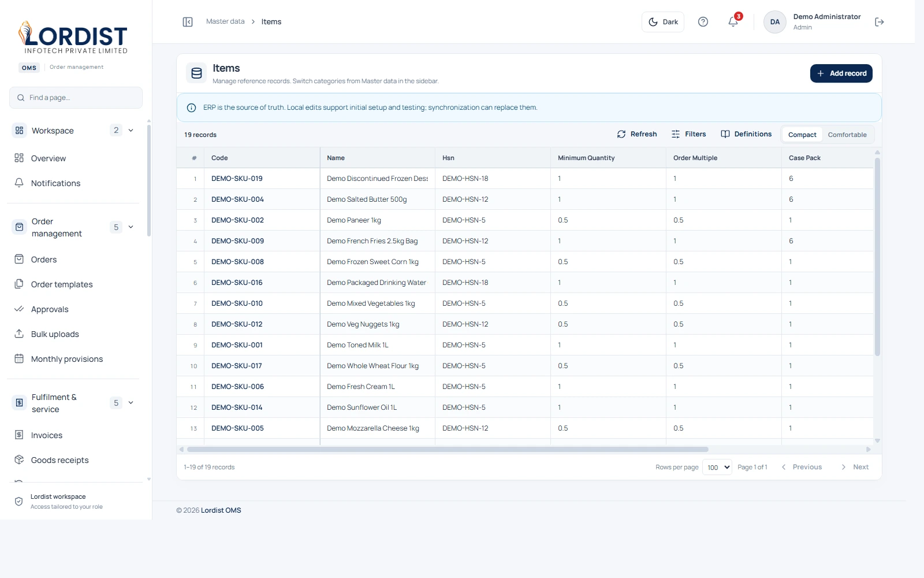Image resolution: width=924 pixels, height=578 pixels.
Task: Click the DA user avatar
Action: coord(775,22)
